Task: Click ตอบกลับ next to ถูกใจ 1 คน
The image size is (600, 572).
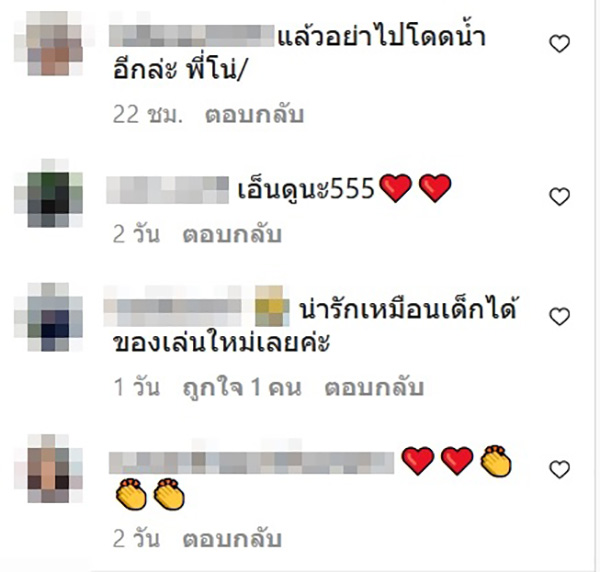Action: [374, 387]
